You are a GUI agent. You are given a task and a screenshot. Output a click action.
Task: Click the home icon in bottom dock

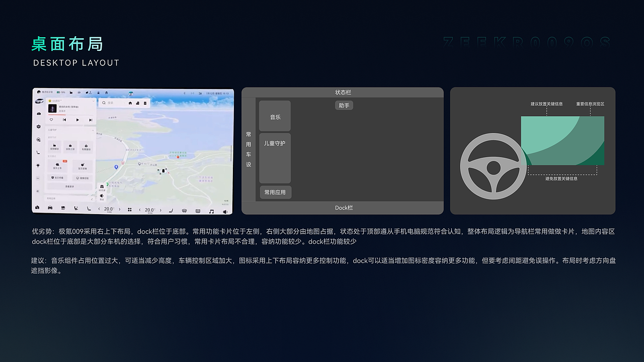37,207
